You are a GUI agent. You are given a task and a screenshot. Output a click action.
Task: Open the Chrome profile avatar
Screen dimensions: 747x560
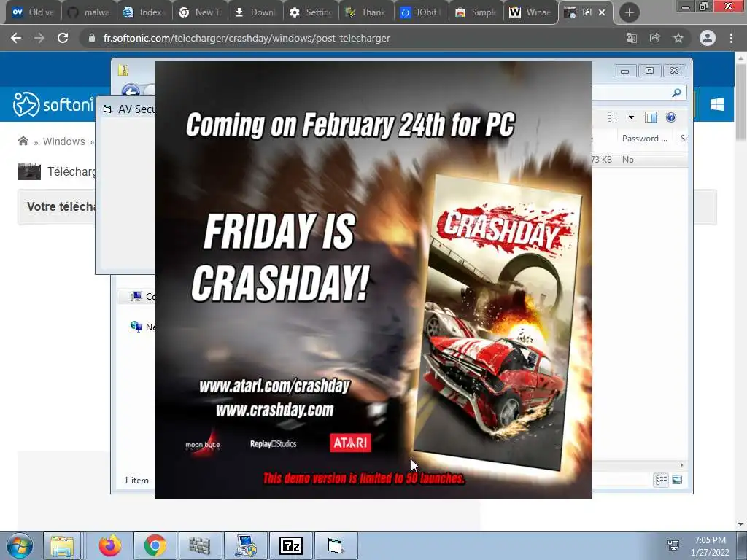point(708,38)
